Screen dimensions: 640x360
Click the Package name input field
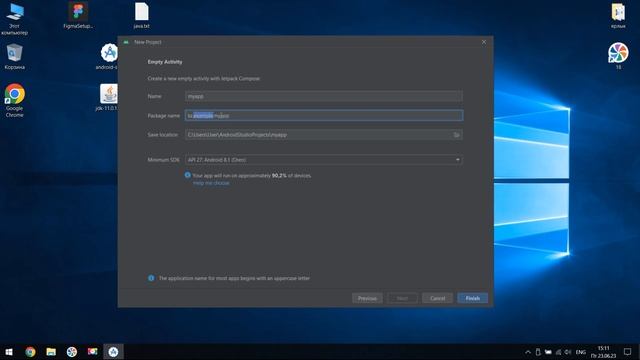pyautogui.click(x=324, y=116)
